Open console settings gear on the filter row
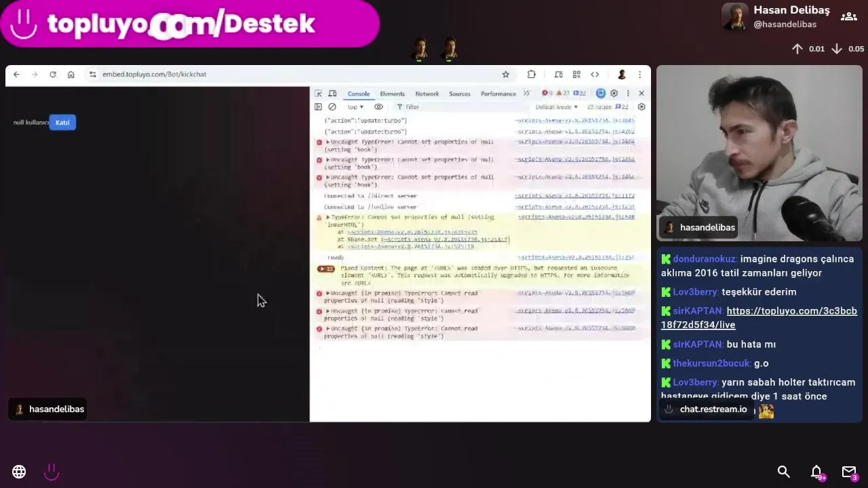Screen dimensions: 868x488 [642, 107]
